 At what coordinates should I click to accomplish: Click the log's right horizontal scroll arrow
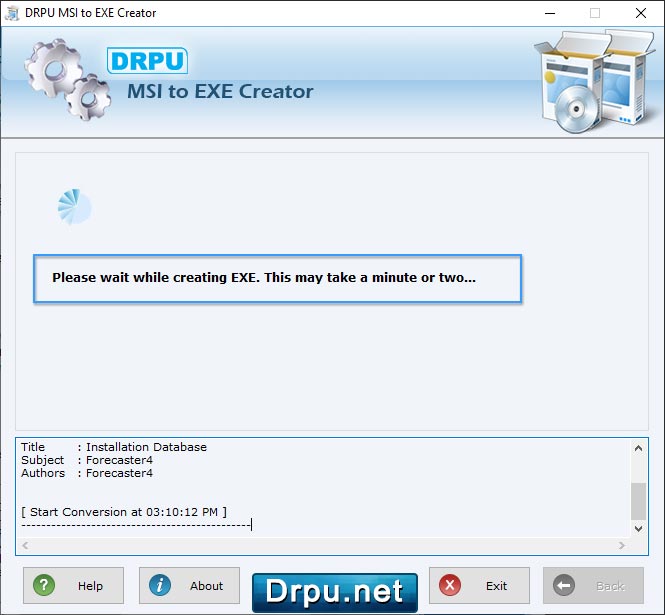pos(622,545)
